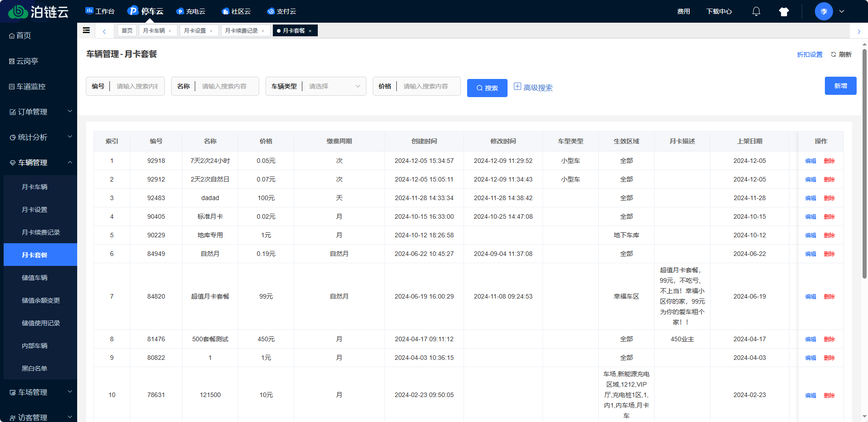
Task: Click the notification bell icon
Action: pyautogui.click(x=756, y=11)
